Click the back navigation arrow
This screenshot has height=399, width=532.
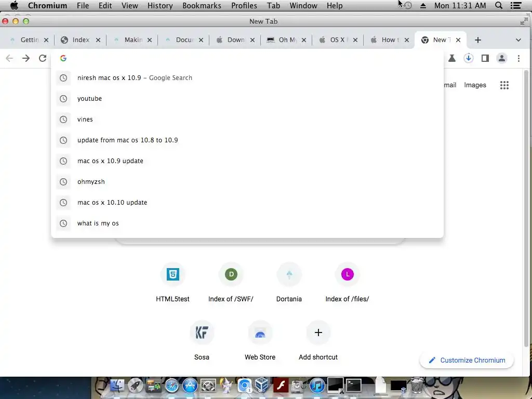(9, 58)
